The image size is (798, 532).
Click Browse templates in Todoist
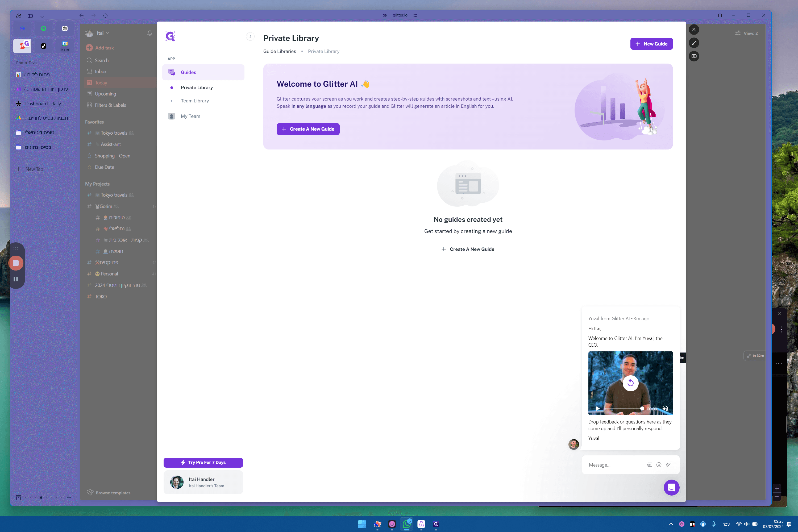[109, 493]
